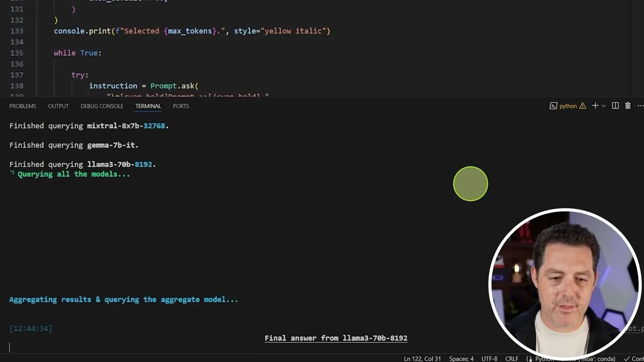Click 'Querying all the models...' status line
Image resolution: width=644 pixels, height=362 pixels.
click(74, 174)
